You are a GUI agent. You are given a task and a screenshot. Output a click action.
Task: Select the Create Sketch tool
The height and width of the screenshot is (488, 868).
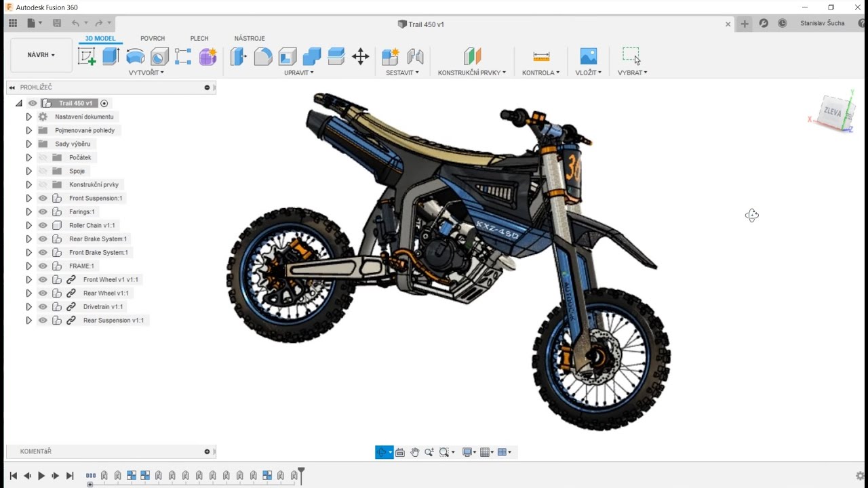tap(87, 56)
